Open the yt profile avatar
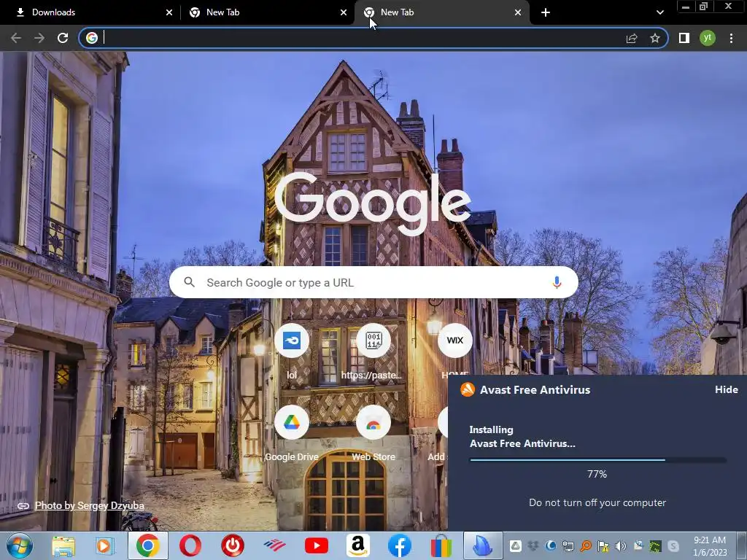Image resolution: width=747 pixels, height=560 pixels. tap(708, 38)
